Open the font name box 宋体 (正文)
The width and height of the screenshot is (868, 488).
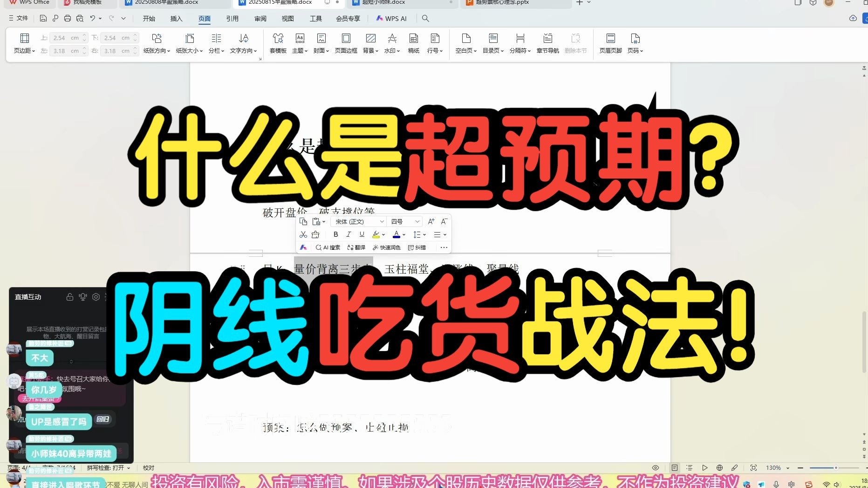[x=358, y=221]
